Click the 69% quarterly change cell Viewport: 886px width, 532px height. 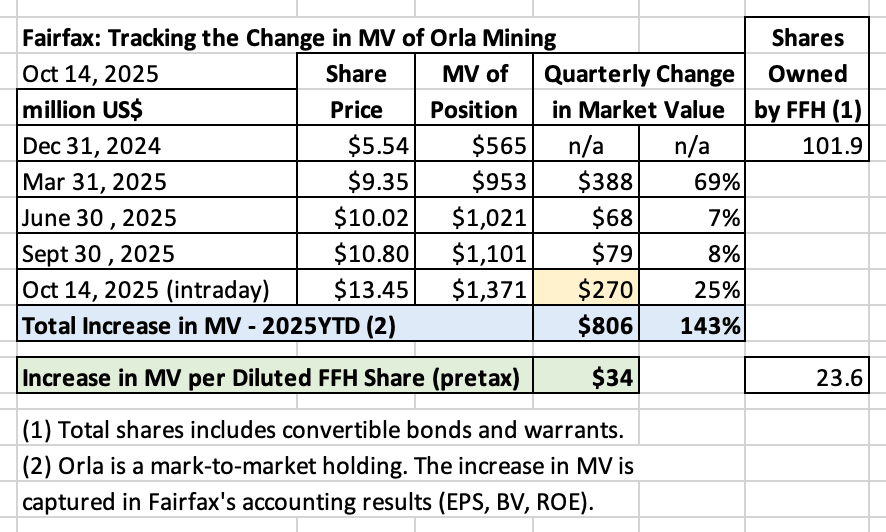tap(692, 182)
